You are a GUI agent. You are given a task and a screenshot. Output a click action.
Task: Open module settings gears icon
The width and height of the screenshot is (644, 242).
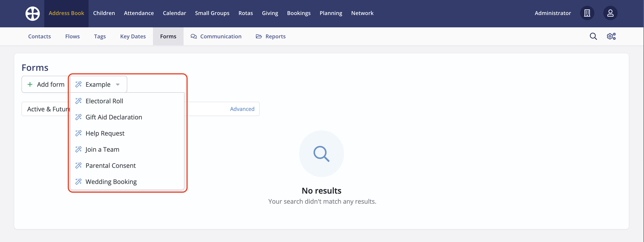point(611,36)
